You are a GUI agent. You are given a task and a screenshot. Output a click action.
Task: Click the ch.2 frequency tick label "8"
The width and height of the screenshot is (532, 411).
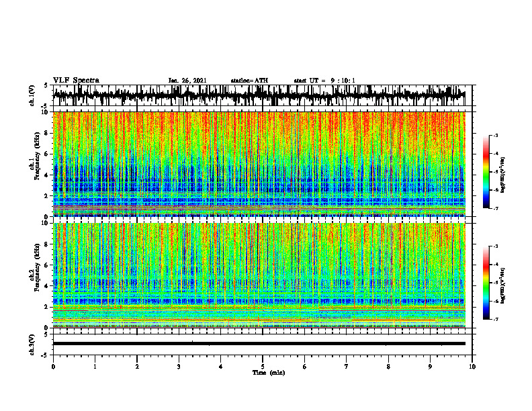(48, 244)
